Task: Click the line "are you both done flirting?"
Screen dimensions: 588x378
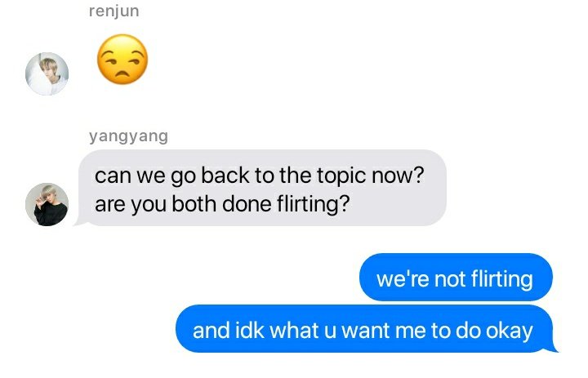Action: (x=222, y=204)
